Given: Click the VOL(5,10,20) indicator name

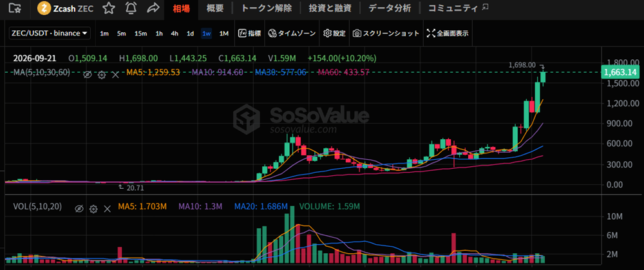Looking at the screenshot, I should click(37, 207).
